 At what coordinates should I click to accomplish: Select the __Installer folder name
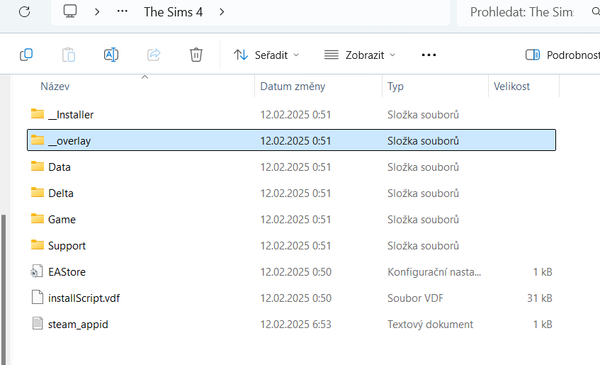(x=71, y=115)
